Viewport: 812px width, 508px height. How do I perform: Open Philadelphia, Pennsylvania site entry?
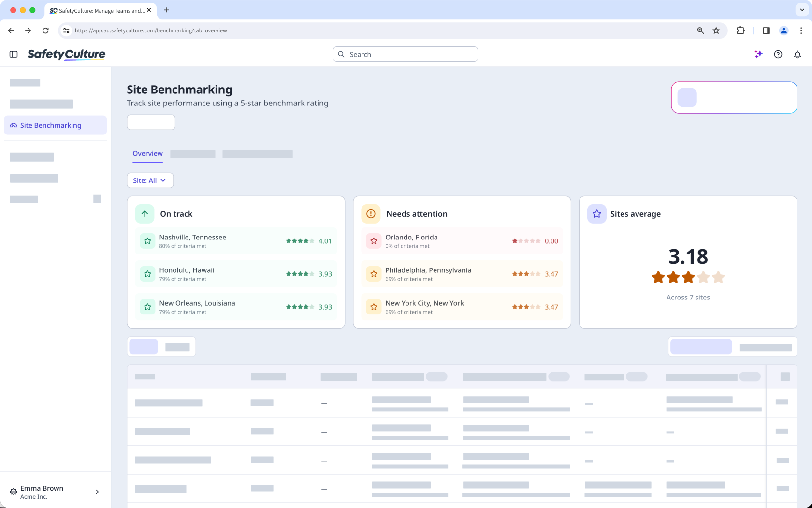(462, 274)
